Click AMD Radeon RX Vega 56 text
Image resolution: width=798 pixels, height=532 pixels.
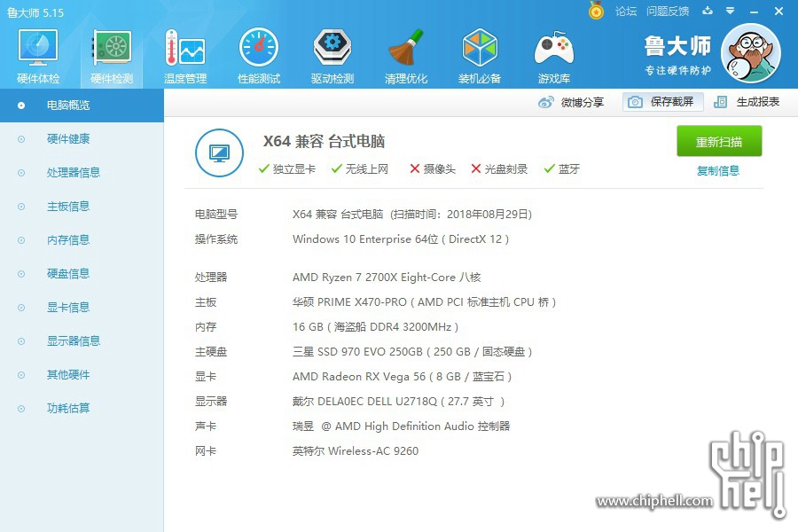tap(402, 377)
